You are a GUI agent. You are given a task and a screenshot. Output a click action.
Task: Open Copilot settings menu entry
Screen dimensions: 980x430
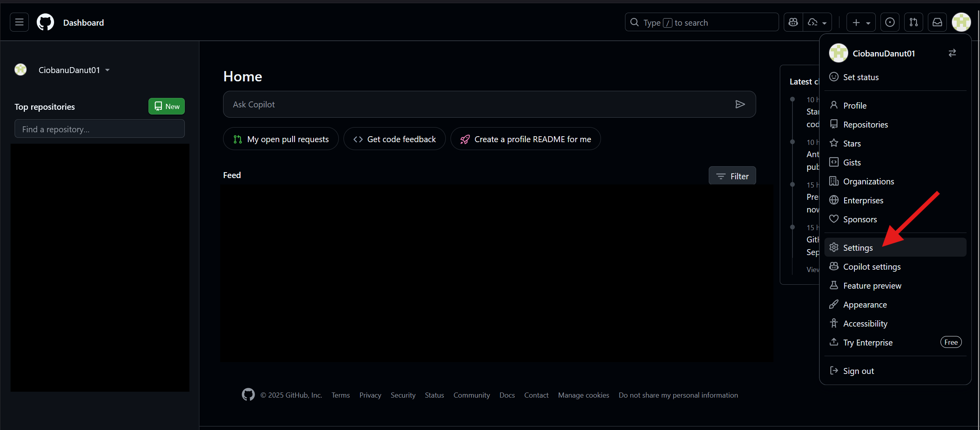[871, 267]
